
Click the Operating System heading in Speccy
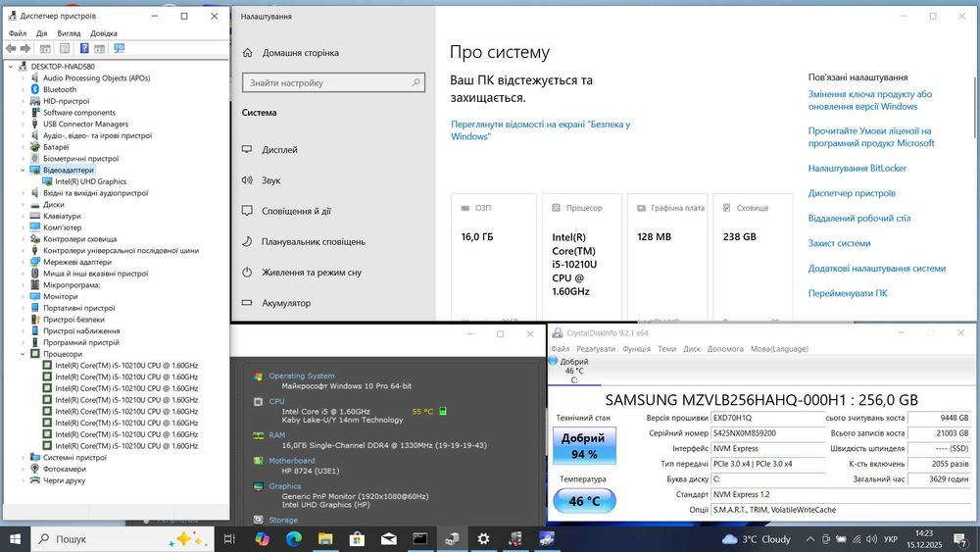coord(302,376)
